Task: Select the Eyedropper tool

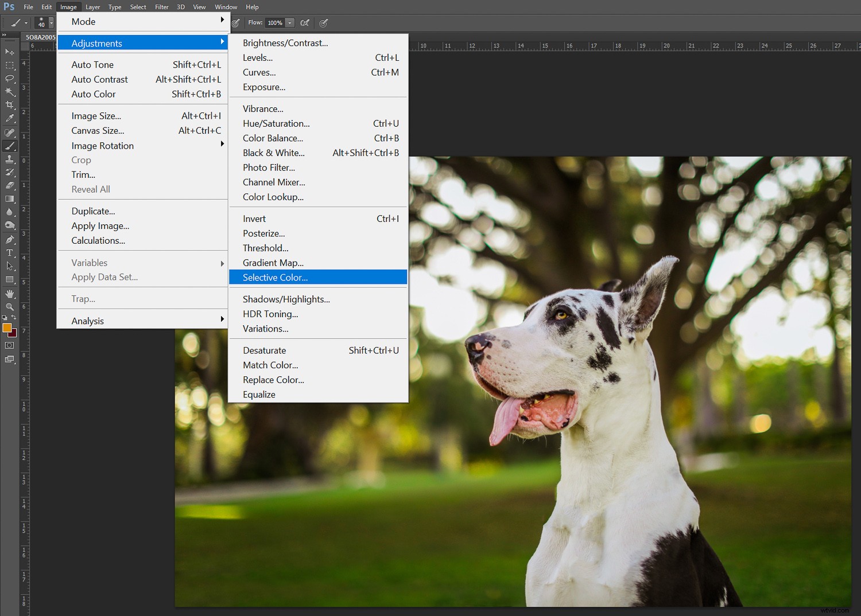Action: click(9, 119)
